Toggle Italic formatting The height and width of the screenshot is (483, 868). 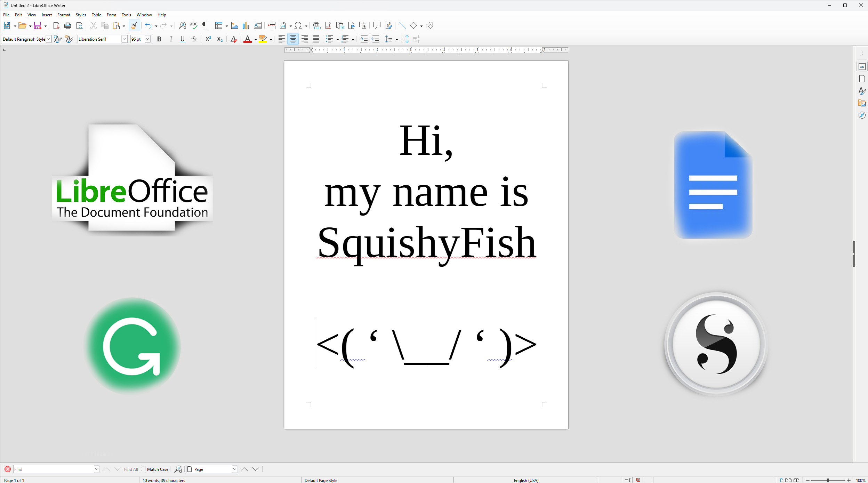point(171,39)
